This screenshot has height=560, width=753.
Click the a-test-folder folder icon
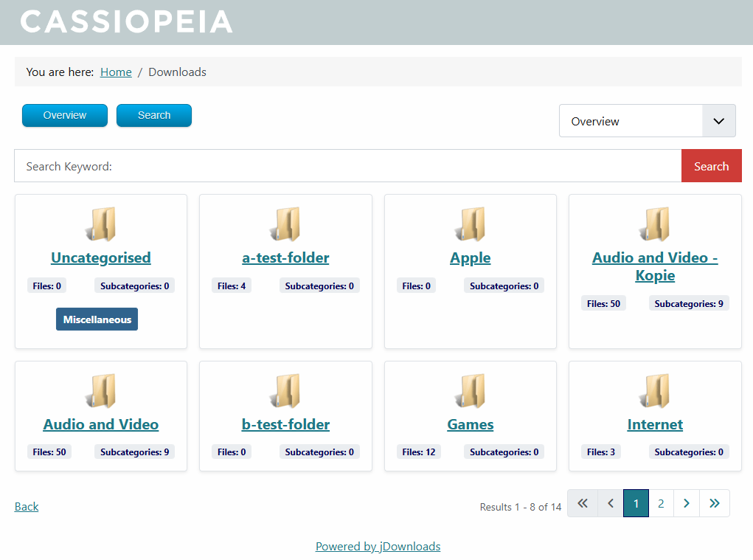coord(285,224)
